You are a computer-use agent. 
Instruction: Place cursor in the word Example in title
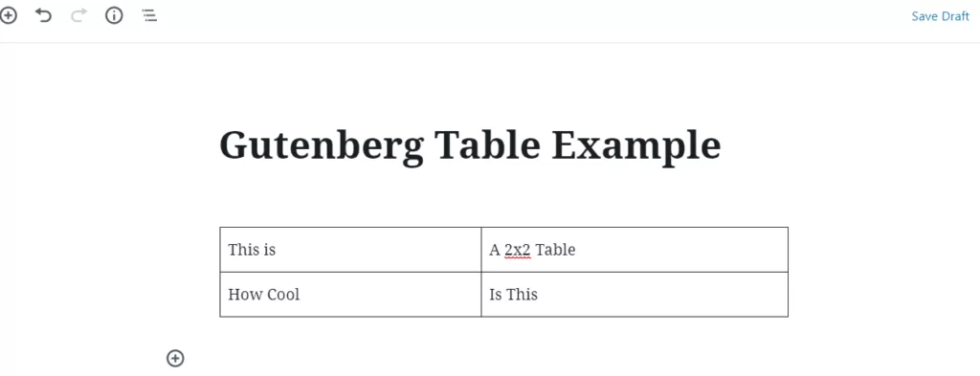click(636, 147)
